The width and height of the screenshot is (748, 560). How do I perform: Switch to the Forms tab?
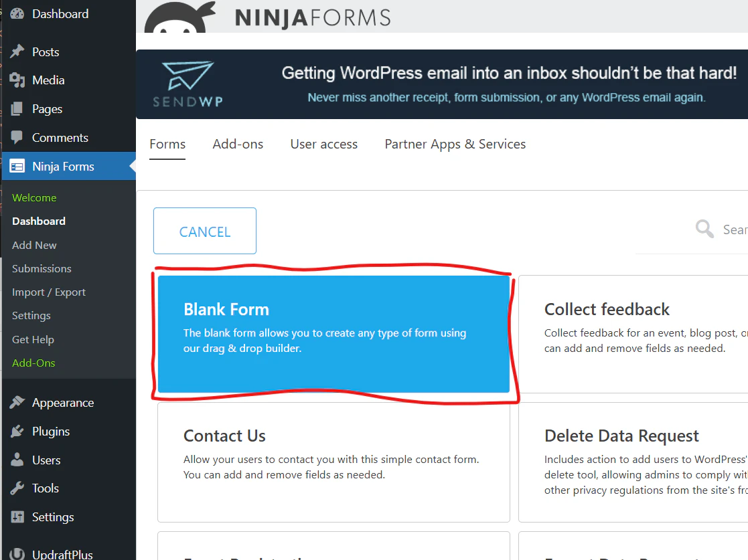pyautogui.click(x=167, y=144)
